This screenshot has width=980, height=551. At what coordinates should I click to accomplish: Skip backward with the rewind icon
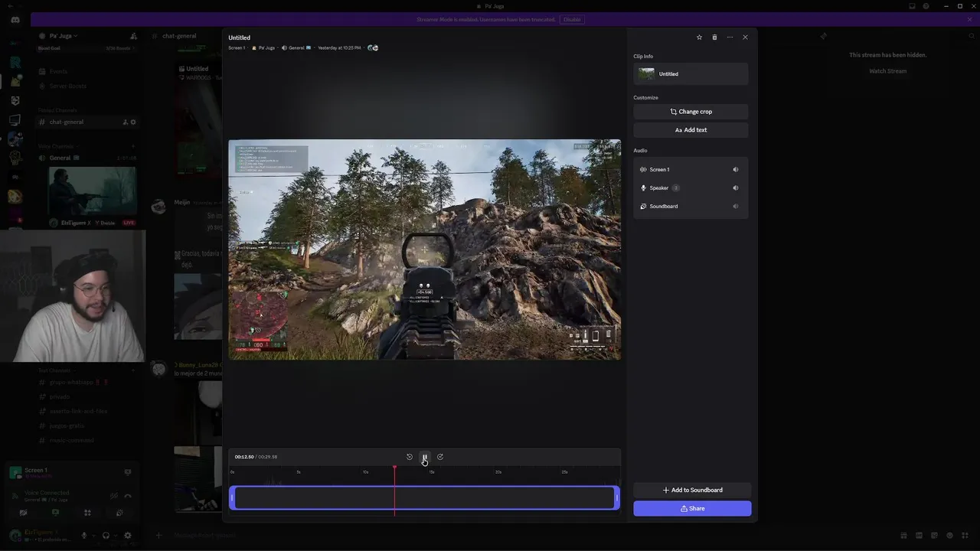point(410,457)
